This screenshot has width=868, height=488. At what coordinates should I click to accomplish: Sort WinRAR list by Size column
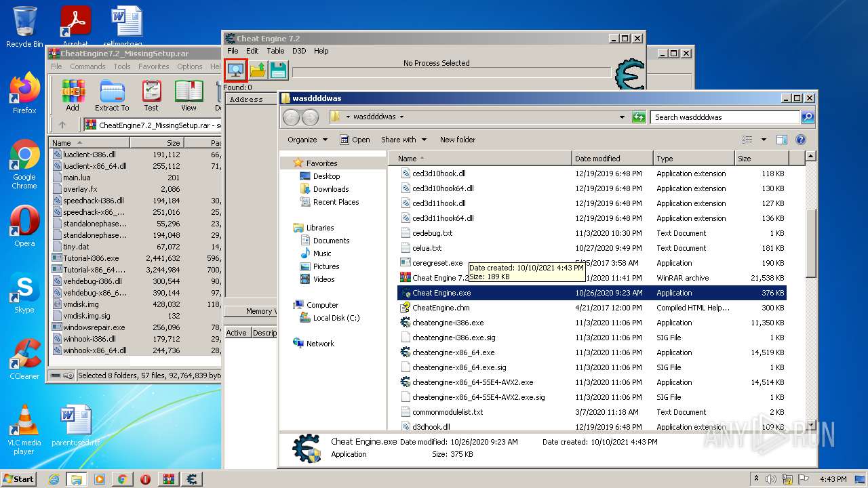(x=157, y=143)
